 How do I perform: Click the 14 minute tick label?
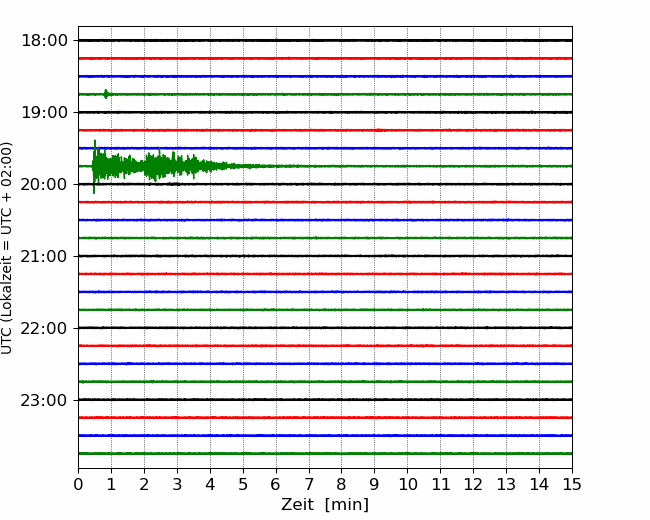click(539, 484)
